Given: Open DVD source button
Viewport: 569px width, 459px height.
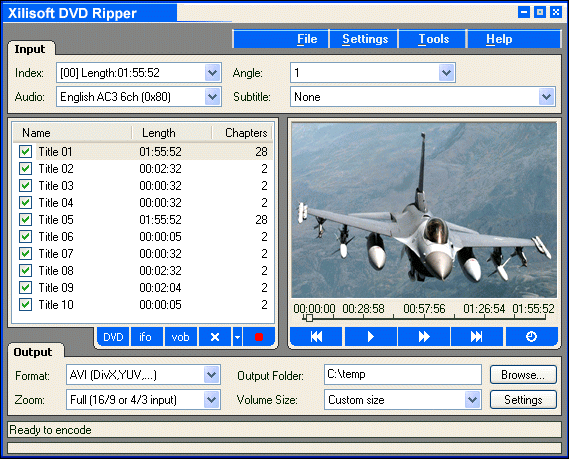Looking at the screenshot, I should [113, 337].
